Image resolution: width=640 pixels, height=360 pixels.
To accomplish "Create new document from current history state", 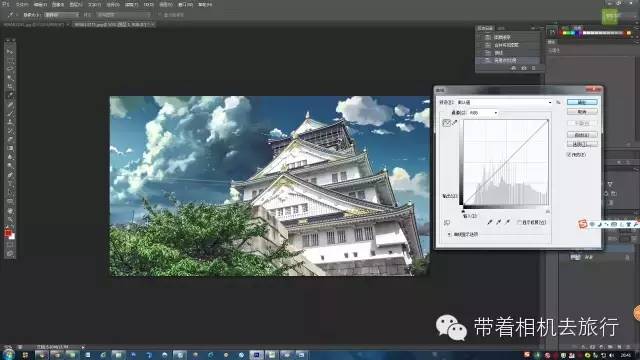I will tap(513, 68).
